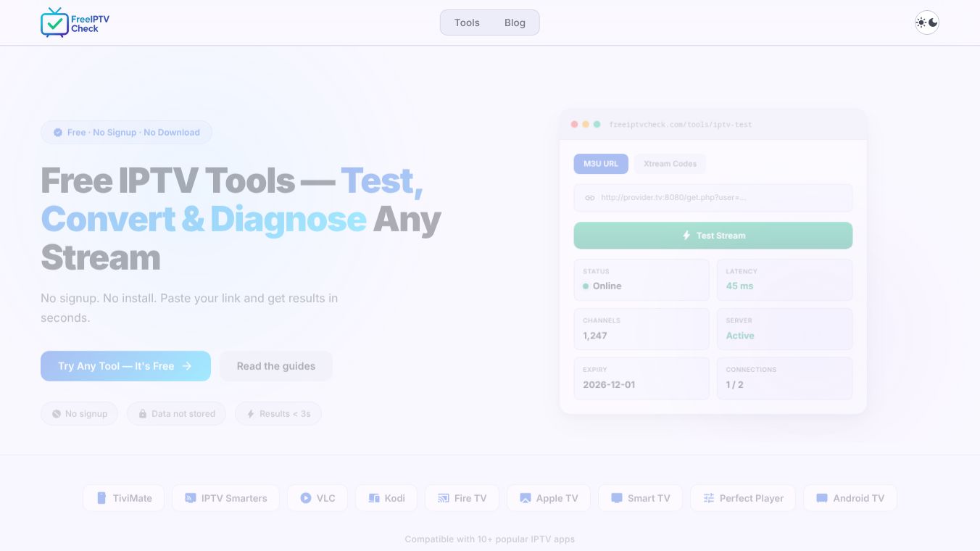
Task: Select the M3U URL tab
Action: pos(601,164)
